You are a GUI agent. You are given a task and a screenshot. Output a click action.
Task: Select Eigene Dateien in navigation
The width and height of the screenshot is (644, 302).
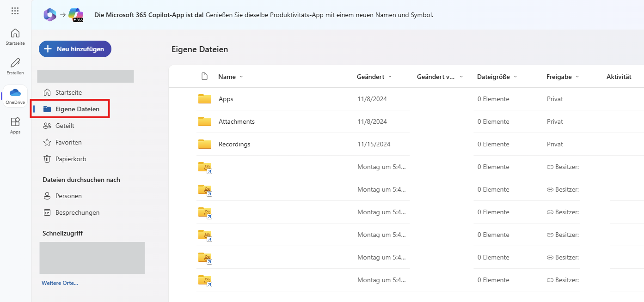77,109
